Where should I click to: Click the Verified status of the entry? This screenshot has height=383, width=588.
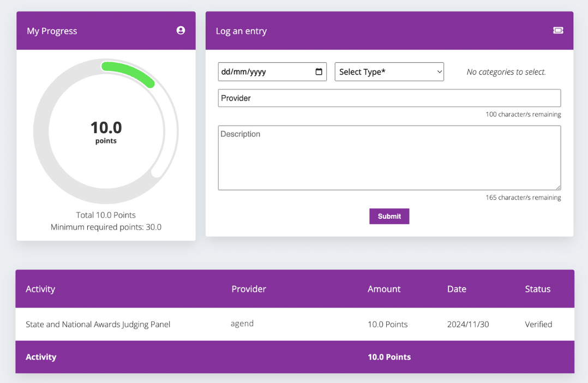pos(538,325)
